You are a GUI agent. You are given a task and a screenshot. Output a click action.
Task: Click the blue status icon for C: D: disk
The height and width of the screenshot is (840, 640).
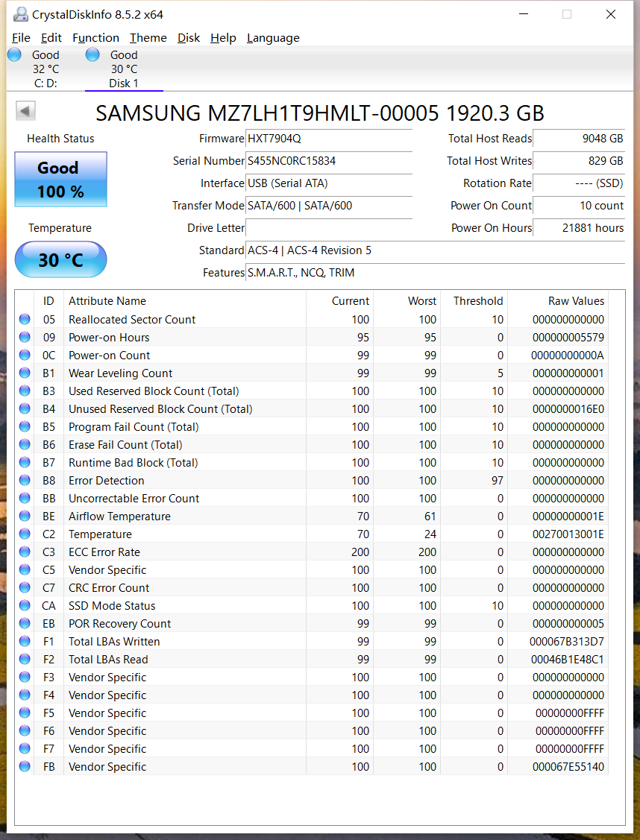(14, 54)
